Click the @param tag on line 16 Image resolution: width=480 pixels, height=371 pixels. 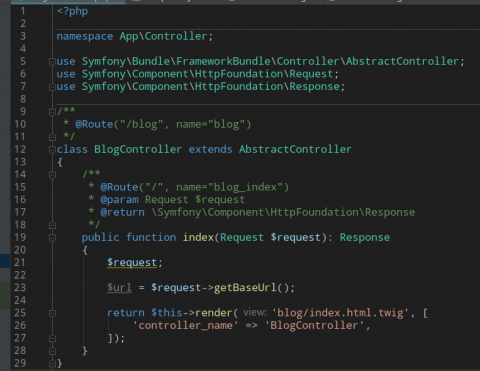click(119, 200)
